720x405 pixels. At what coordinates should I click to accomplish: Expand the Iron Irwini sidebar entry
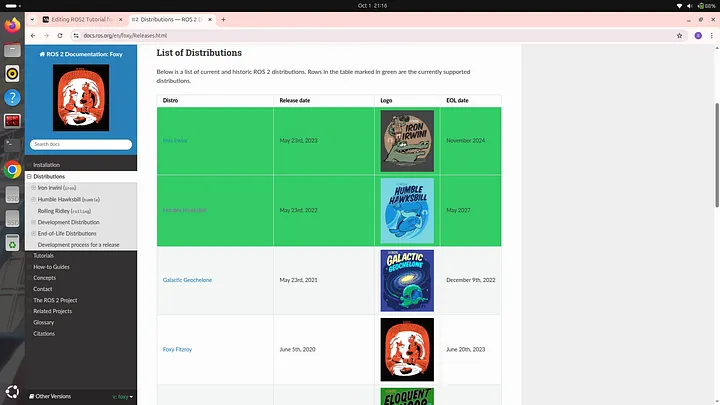click(34, 187)
